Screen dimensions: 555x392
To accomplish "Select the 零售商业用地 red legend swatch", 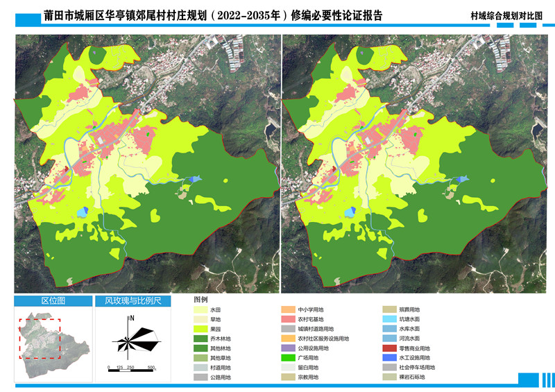I will (x=391, y=348).
